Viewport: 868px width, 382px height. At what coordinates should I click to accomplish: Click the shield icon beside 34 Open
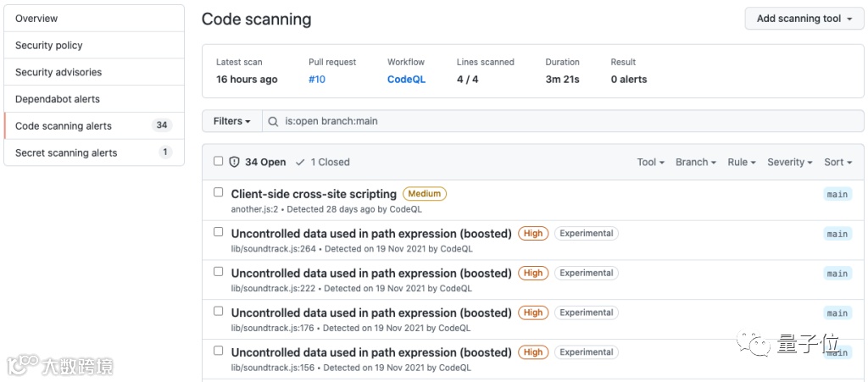(235, 162)
